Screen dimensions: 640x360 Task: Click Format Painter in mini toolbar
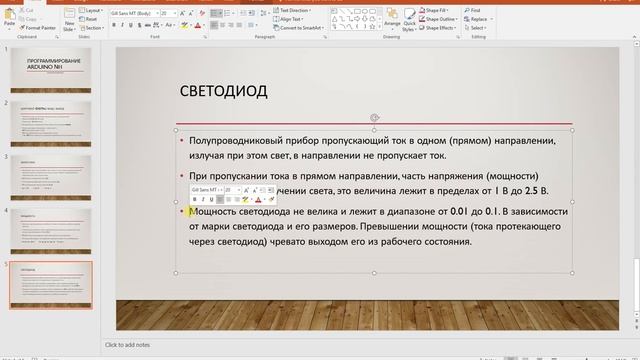pyautogui.click(x=271, y=200)
